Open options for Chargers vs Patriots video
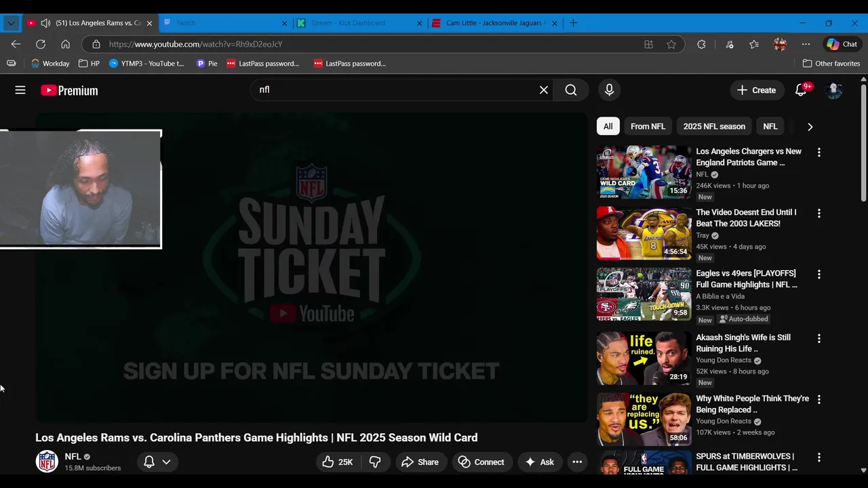Screen dimensions: 868x488 818,152
